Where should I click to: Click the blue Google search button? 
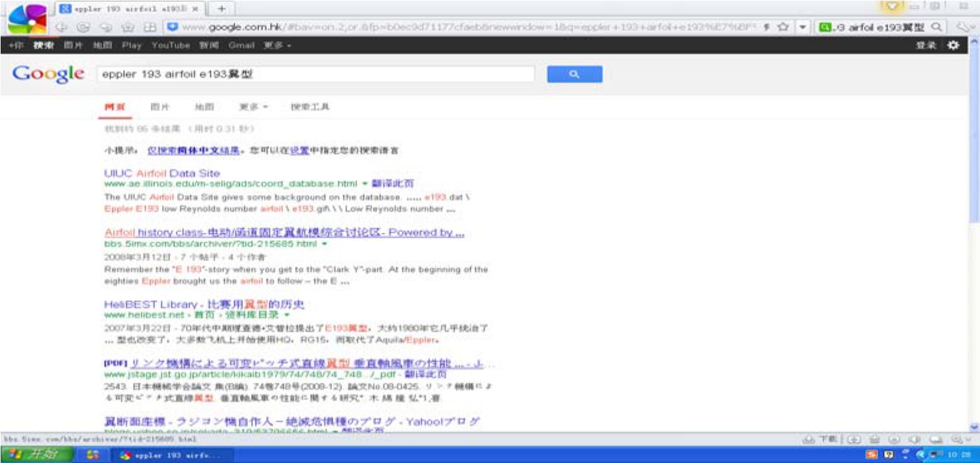click(574, 74)
